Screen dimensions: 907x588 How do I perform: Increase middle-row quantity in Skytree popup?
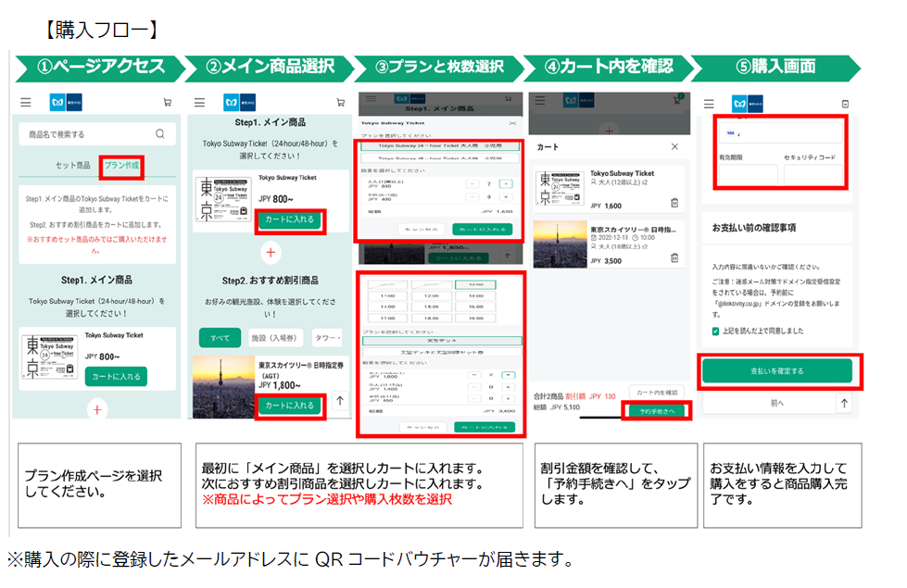click(509, 387)
